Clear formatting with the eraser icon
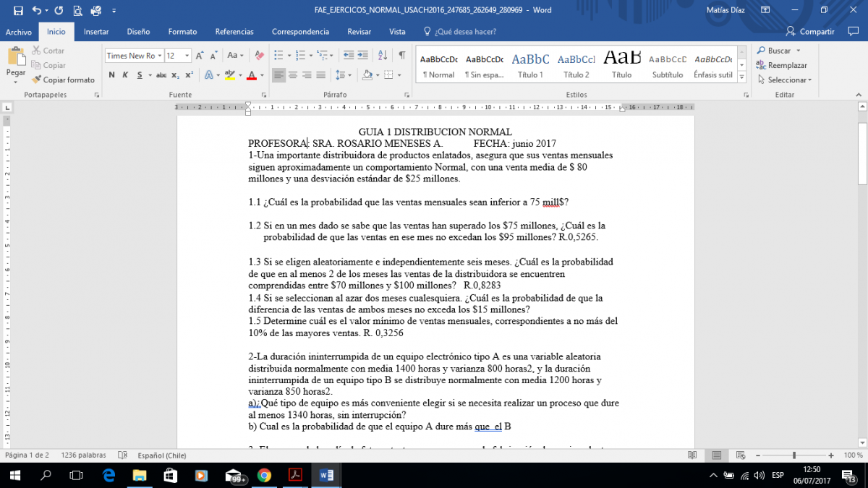 pos(258,56)
